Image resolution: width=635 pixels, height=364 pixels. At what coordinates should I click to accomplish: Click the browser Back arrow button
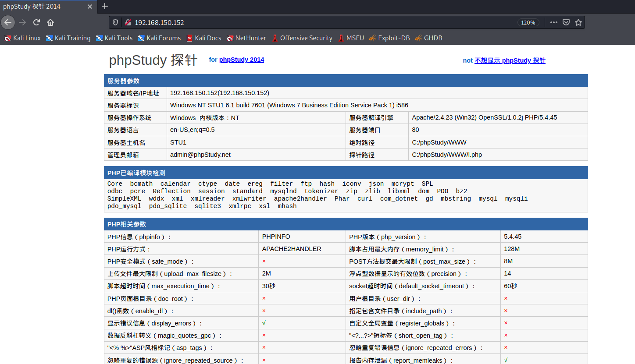(8, 22)
